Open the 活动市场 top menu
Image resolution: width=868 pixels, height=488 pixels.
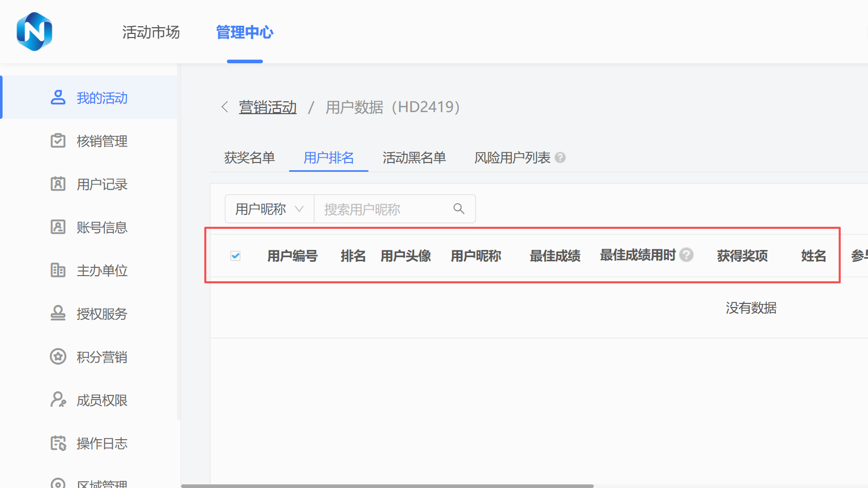tap(151, 32)
